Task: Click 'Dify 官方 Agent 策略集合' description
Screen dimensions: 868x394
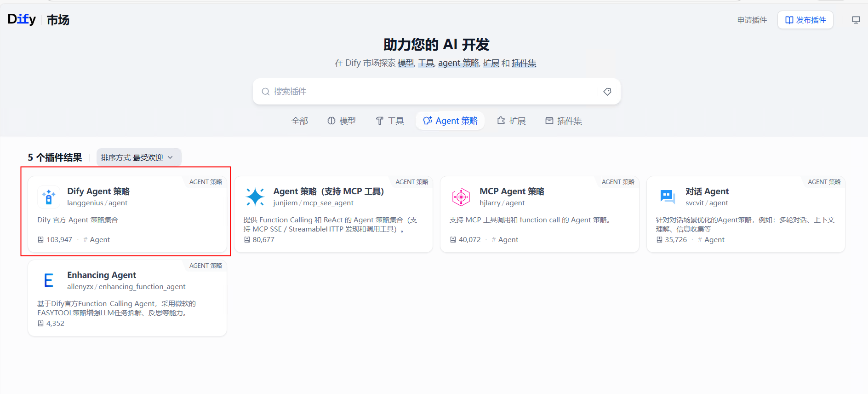Action: point(78,220)
